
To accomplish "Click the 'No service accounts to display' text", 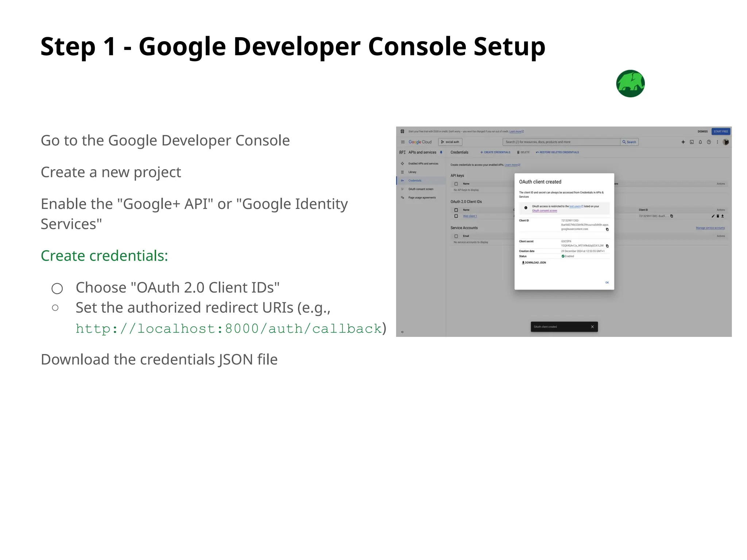I will pos(471,242).
